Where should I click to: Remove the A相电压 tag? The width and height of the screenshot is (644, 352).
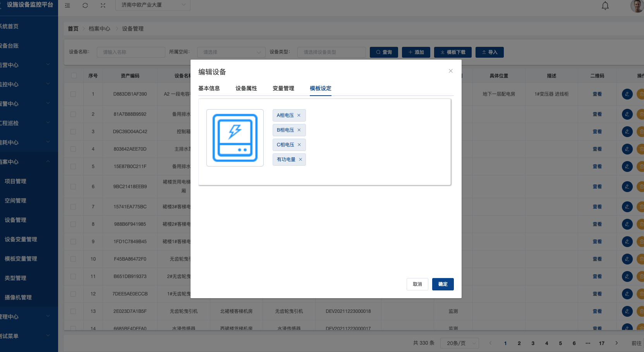tap(299, 115)
